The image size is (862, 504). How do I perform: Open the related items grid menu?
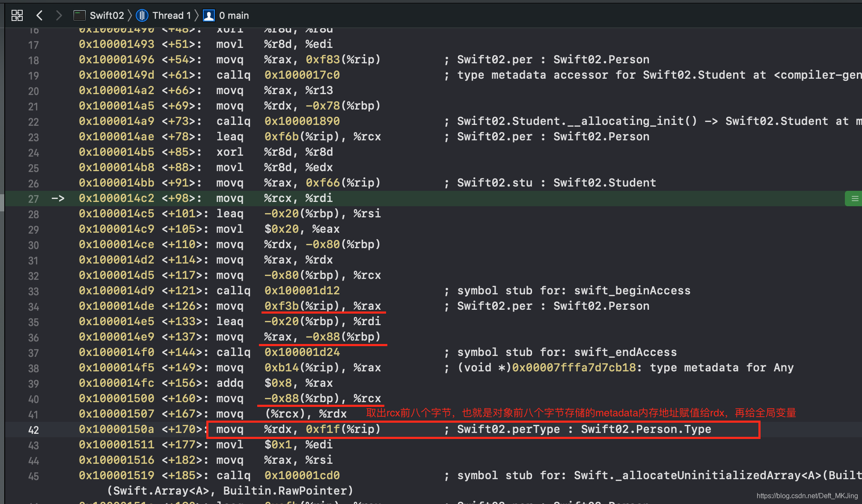click(17, 16)
